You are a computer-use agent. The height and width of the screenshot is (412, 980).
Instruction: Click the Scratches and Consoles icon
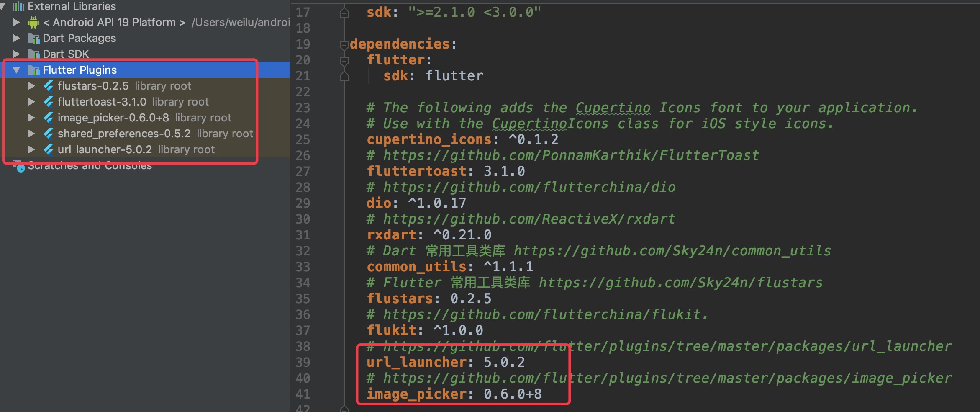point(18,166)
